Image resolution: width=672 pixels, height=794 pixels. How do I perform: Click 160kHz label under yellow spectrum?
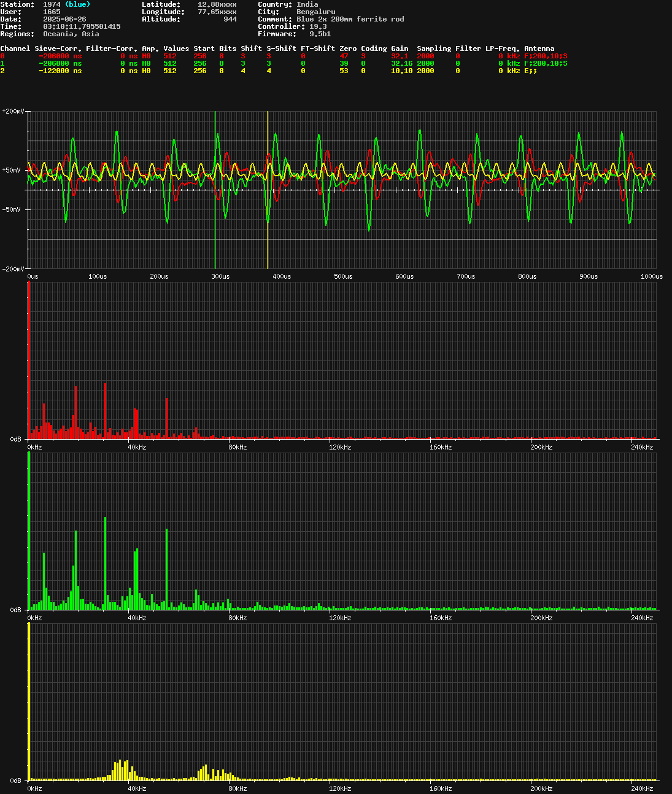pyautogui.click(x=441, y=788)
